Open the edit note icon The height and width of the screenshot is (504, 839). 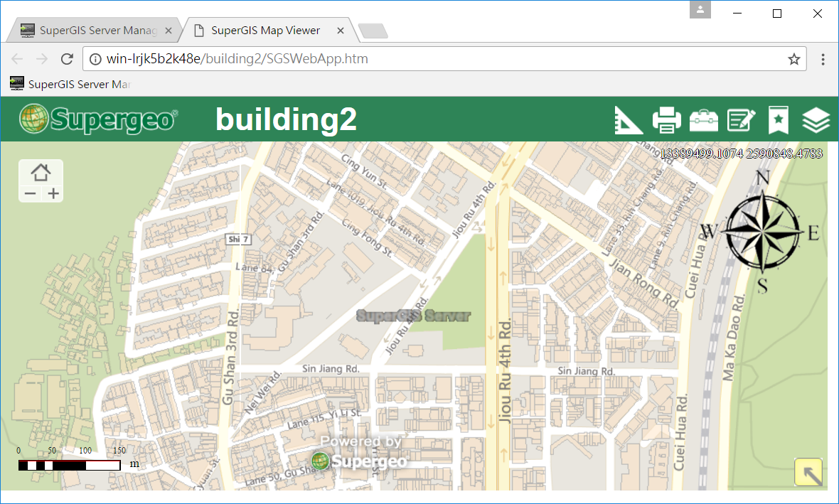point(741,120)
